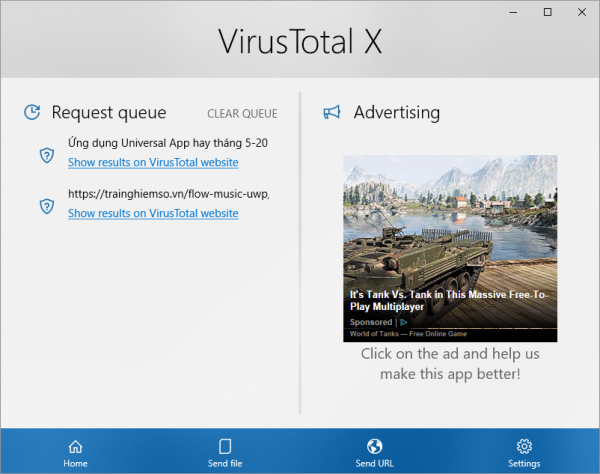
Task: Show VirusTotal results for flow-music-uwp URL
Action: [x=153, y=213]
